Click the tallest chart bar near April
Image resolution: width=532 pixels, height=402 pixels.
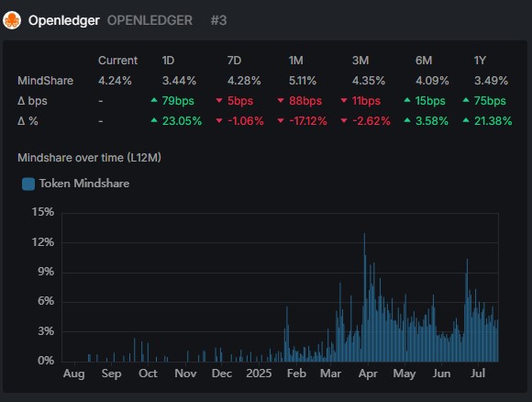click(x=364, y=297)
